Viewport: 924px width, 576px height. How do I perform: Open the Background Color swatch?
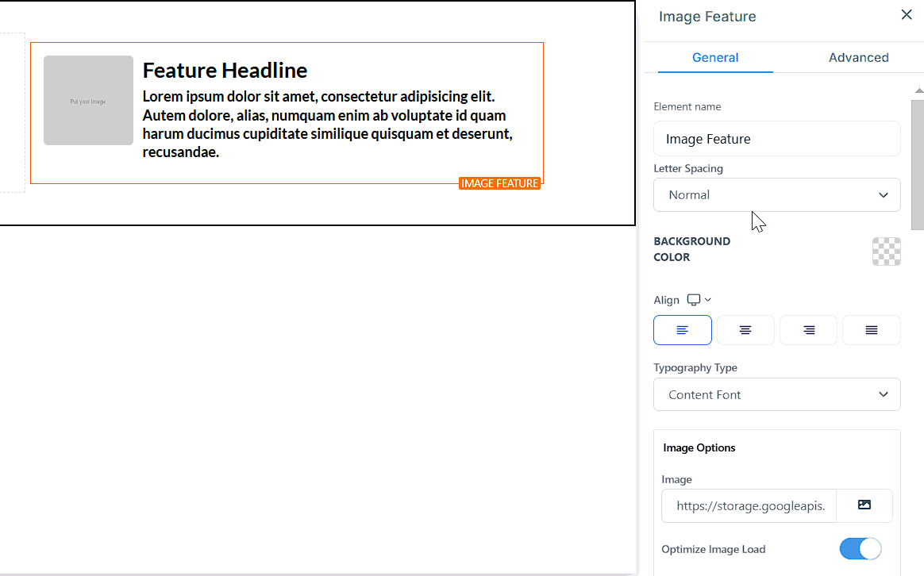pyautogui.click(x=886, y=252)
